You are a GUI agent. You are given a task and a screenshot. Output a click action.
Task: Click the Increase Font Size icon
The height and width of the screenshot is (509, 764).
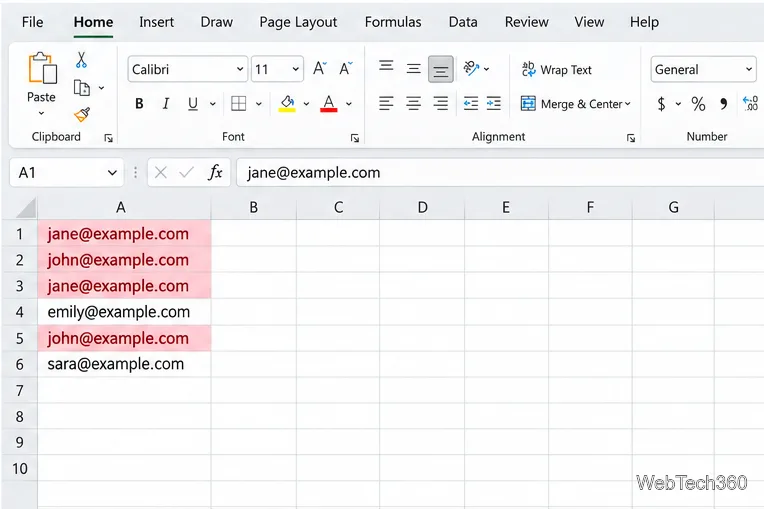(320, 69)
